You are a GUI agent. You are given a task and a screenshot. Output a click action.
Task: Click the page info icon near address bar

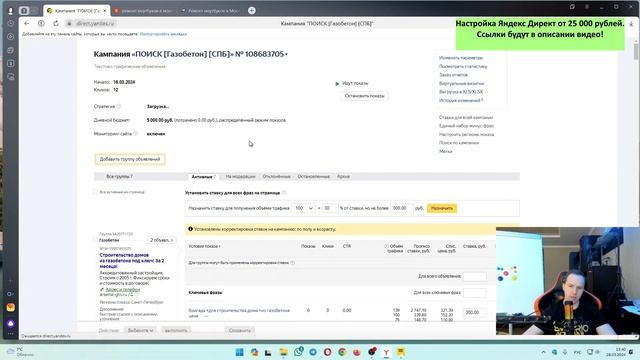41,23
